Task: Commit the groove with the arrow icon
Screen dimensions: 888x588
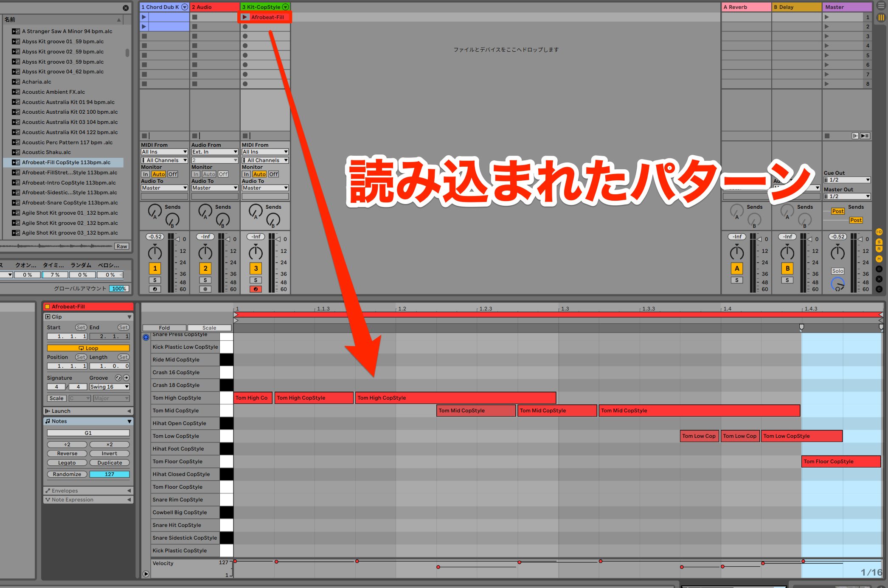Action: pos(126,378)
